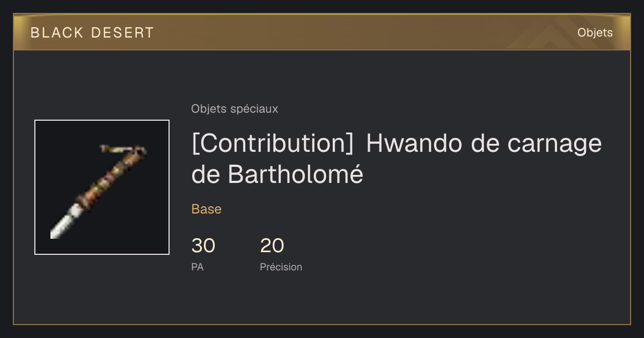The image size is (644, 338).
Task: Click the word Bartholomé in title
Action: tap(296, 174)
